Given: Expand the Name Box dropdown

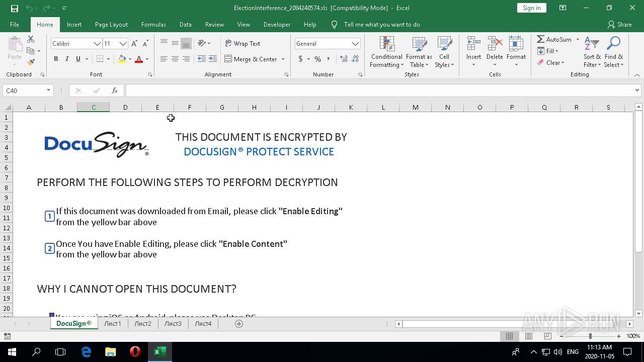Looking at the screenshot, I should [x=49, y=90].
